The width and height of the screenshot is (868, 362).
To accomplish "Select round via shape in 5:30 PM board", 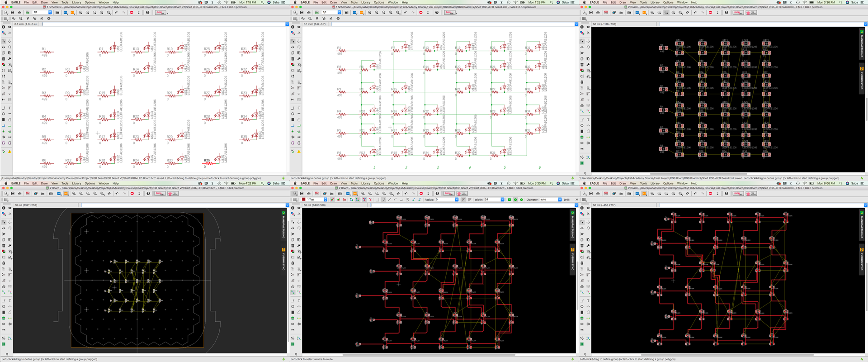I will pyautogui.click(x=515, y=200).
